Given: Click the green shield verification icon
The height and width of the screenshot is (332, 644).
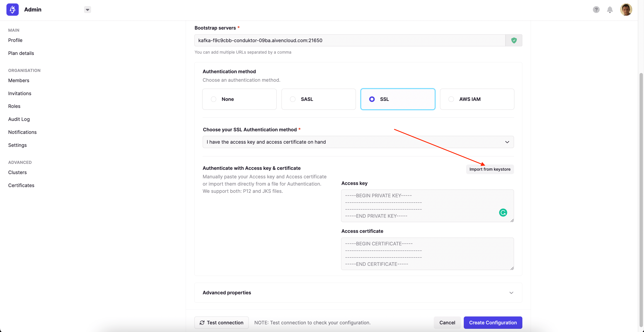Looking at the screenshot, I should tap(514, 40).
